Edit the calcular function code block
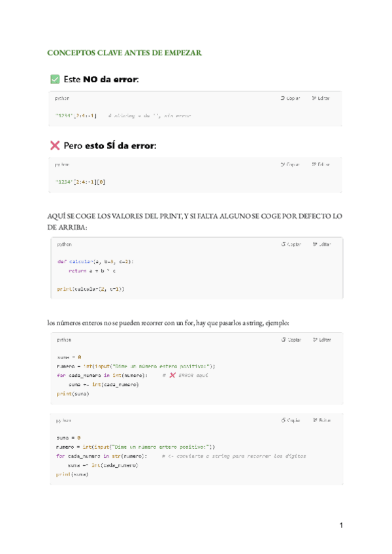392x554 pixels. pyautogui.click(x=321, y=244)
